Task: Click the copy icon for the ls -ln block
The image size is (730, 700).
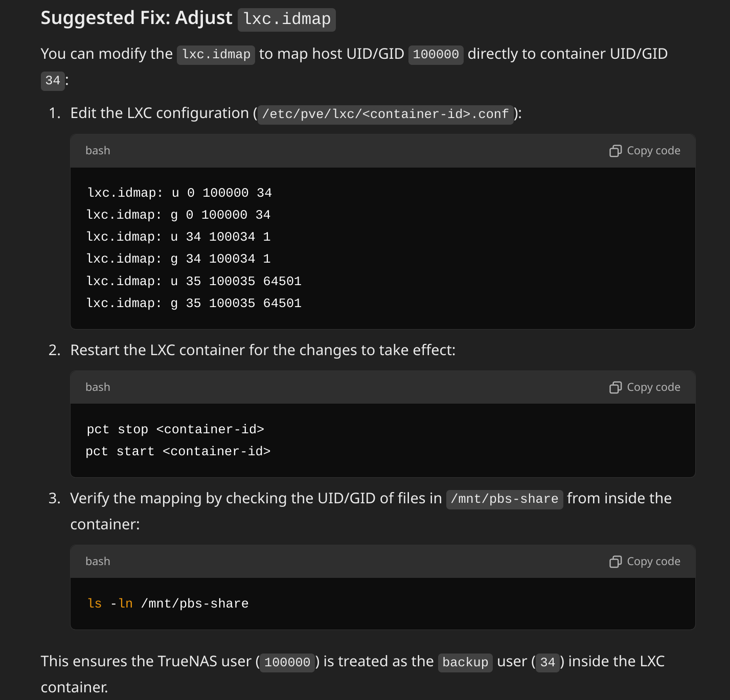Action: pyautogui.click(x=615, y=562)
